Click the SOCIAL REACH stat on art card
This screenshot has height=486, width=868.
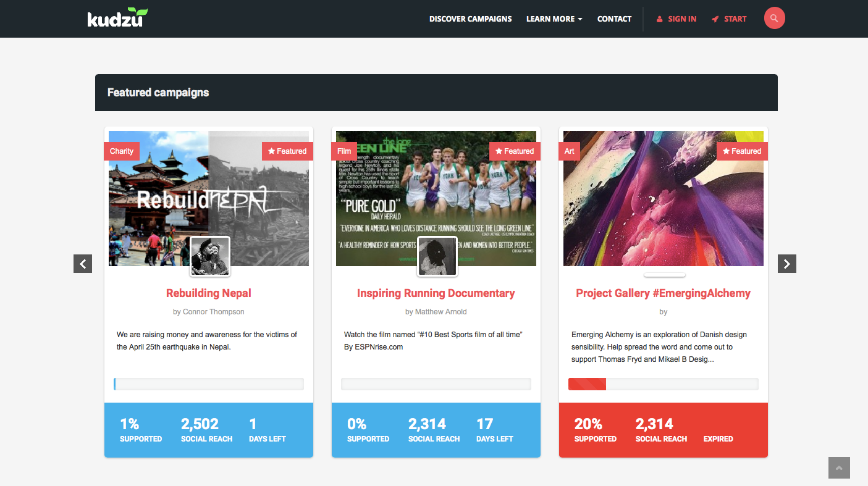point(661,430)
